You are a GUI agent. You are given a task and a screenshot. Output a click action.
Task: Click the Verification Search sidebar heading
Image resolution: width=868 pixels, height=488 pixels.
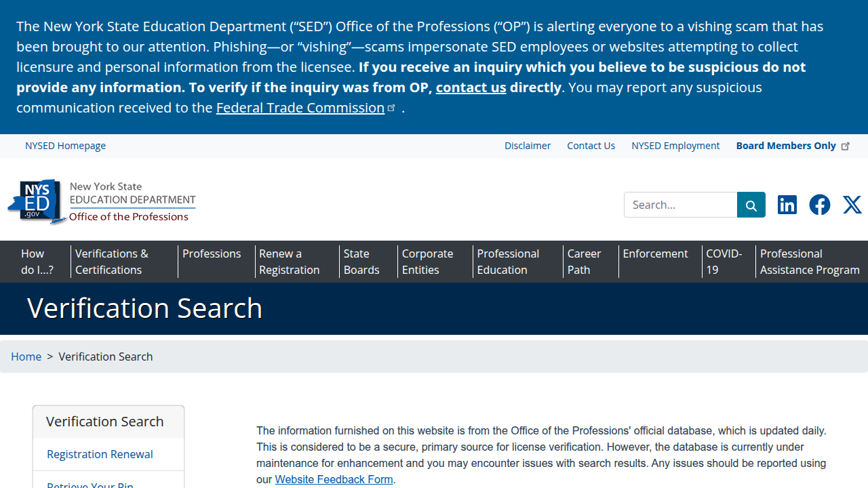[105, 422]
